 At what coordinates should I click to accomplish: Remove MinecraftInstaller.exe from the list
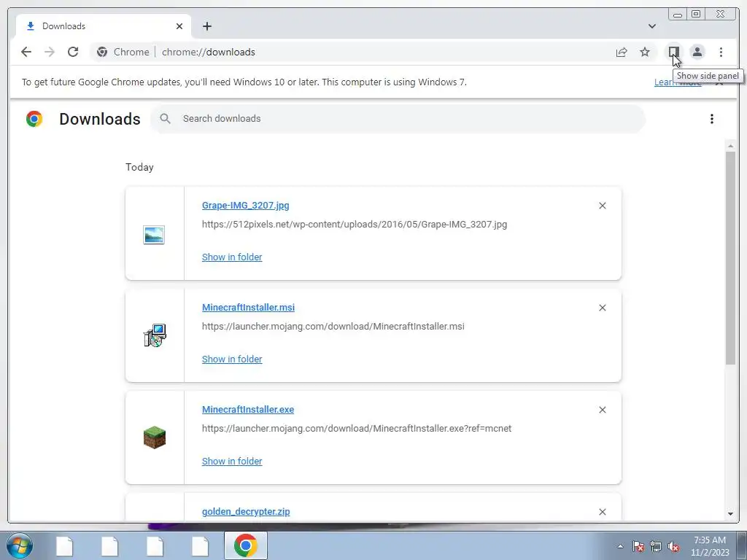(602, 410)
